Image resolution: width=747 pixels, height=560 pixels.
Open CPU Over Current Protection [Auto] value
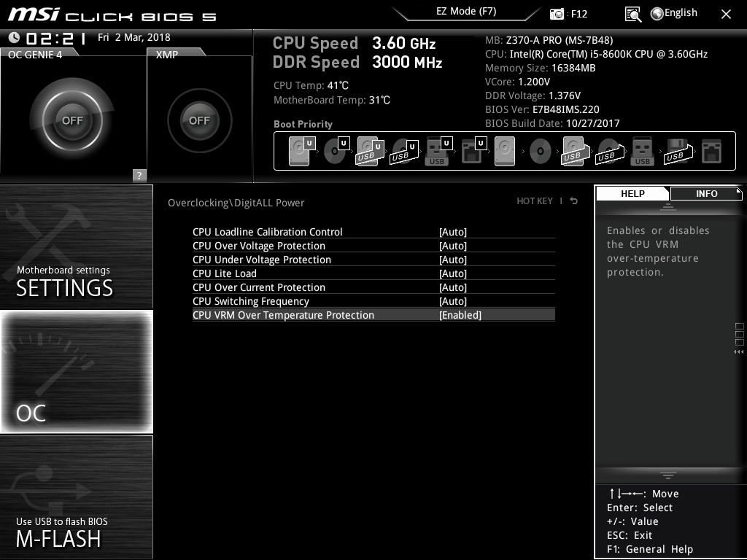(453, 287)
